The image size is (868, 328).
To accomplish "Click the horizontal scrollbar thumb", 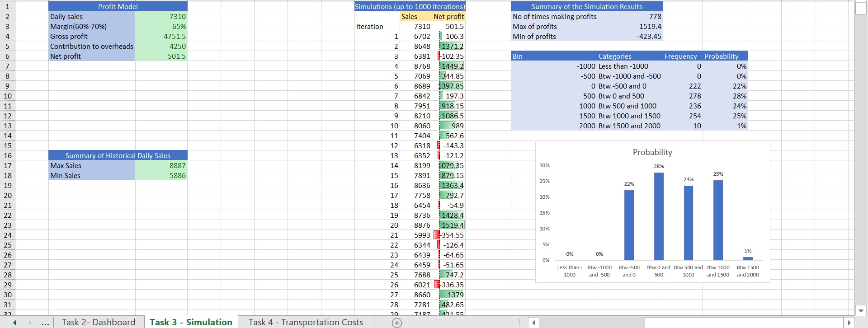I will pyautogui.click(x=592, y=323).
